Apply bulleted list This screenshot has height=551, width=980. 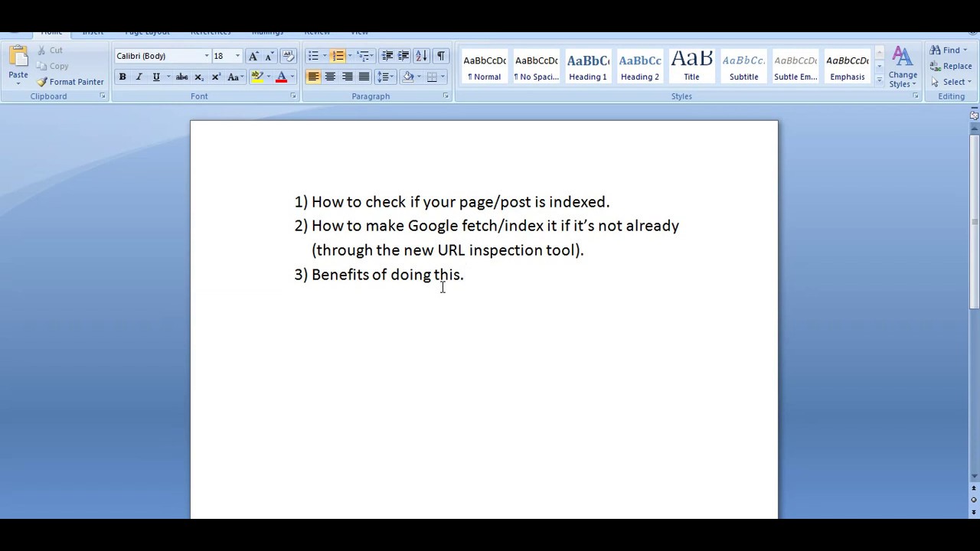click(313, 56)
